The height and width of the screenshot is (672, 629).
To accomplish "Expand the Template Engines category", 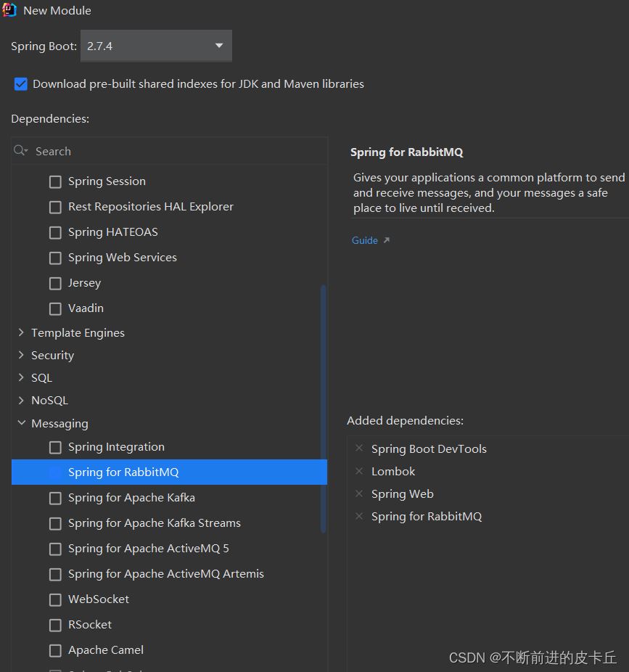I will click(21, 332).
